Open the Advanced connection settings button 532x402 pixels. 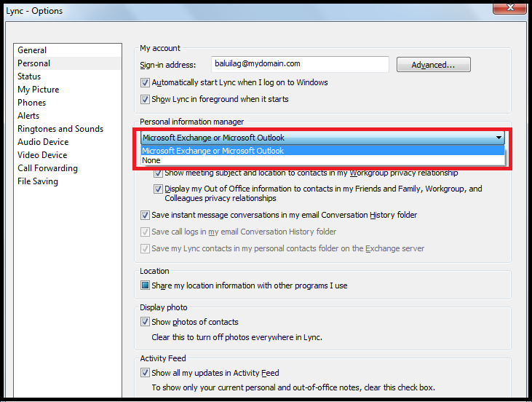[433, 65]
